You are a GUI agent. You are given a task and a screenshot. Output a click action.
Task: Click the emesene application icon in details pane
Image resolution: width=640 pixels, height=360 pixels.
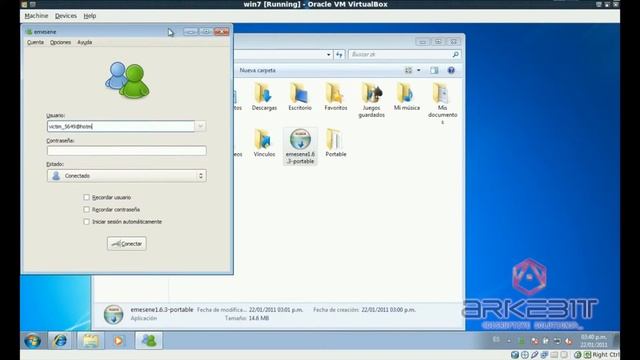coord(113,314)
